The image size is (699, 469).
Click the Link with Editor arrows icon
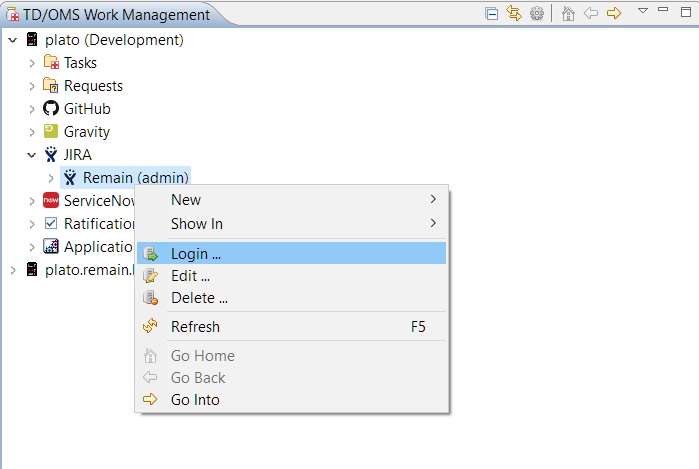[514, 14]
